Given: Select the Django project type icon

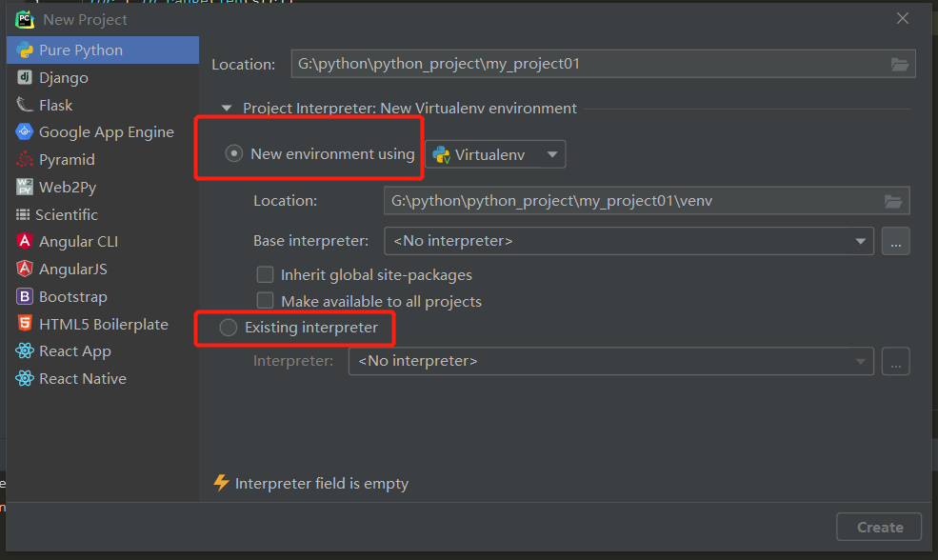Looking at the screenshot, I should pos(25,77).
